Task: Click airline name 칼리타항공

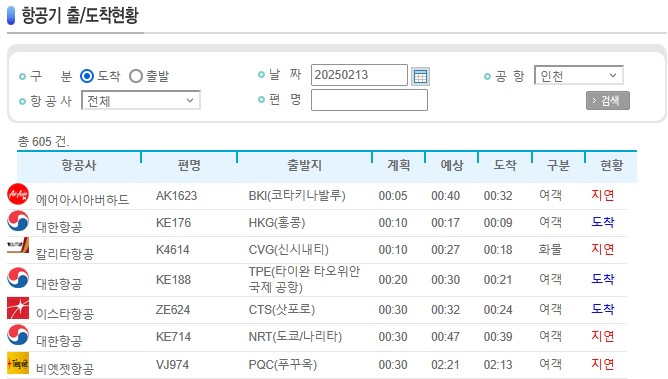Action: tap(65, 254)
